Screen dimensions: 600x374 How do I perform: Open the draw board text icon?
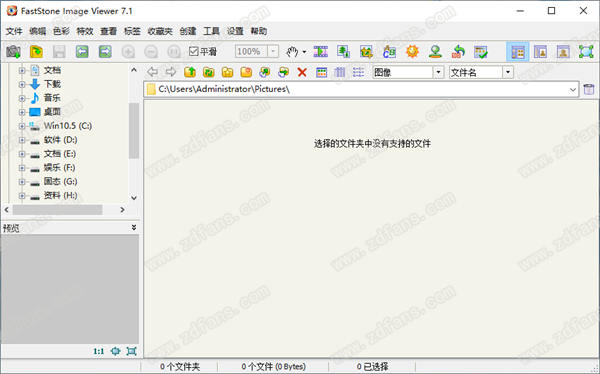[x=389, y=51]
